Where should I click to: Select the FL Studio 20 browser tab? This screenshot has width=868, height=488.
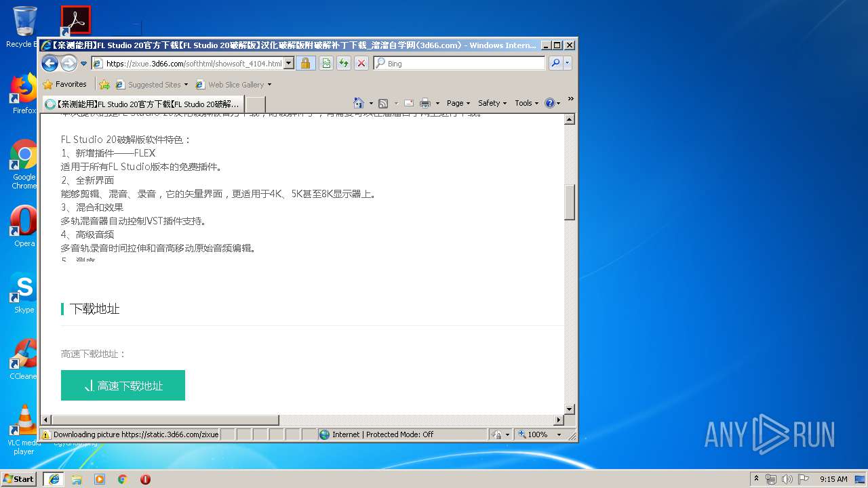tap(142, 104)
